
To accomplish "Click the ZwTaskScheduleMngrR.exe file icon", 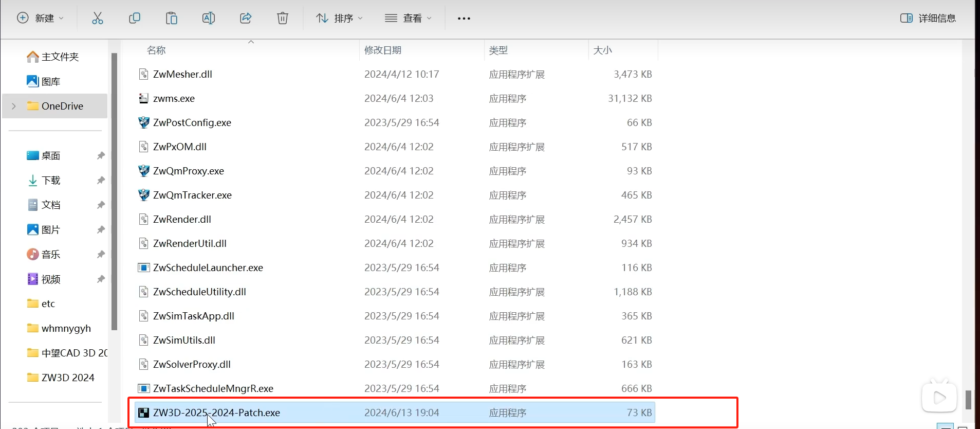I will click(x=144, y=388).
